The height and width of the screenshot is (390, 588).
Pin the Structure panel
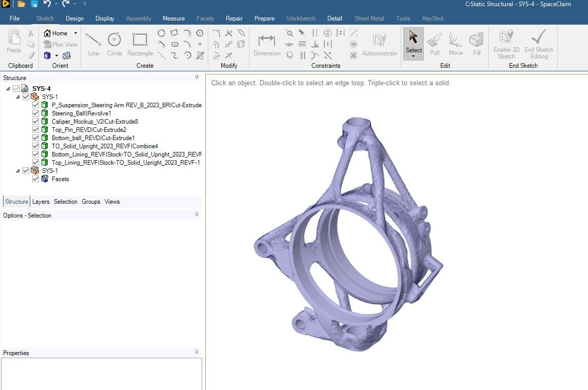pyautogui.click(x=197, y=77)
